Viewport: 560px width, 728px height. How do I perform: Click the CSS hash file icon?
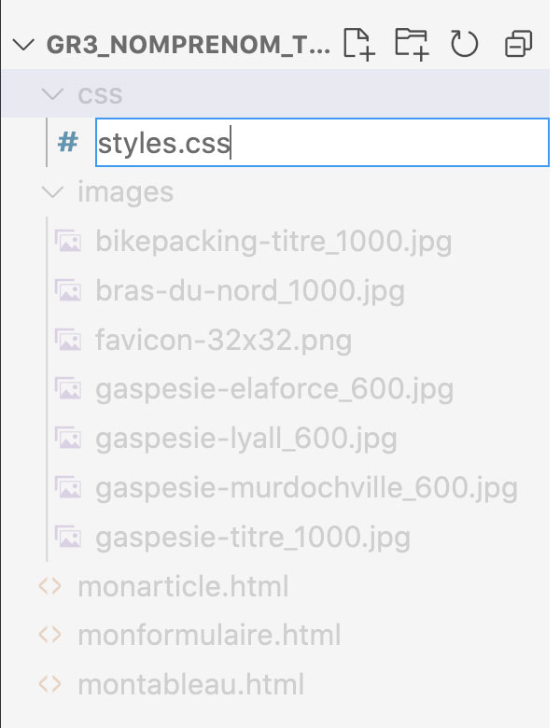point(67,143)
